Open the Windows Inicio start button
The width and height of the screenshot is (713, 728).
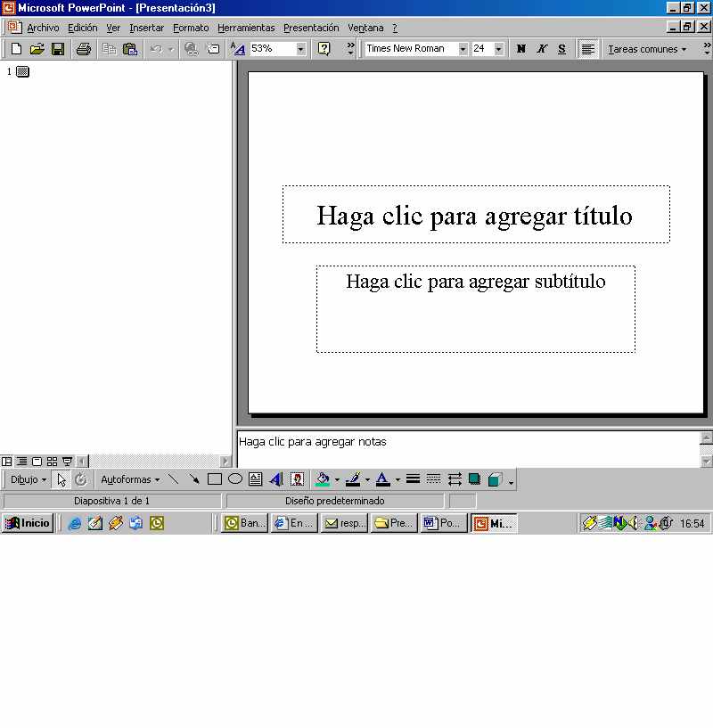(x=28, y=523)
